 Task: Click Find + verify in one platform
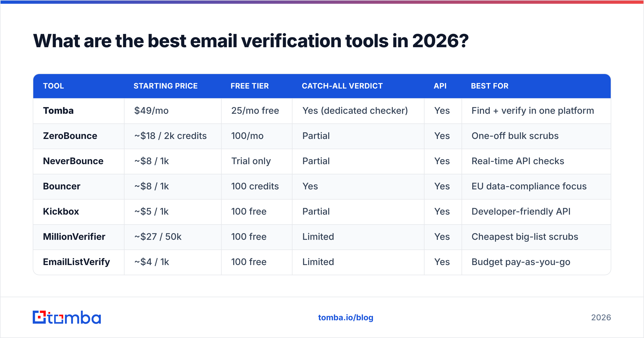[x=536, y=111]
